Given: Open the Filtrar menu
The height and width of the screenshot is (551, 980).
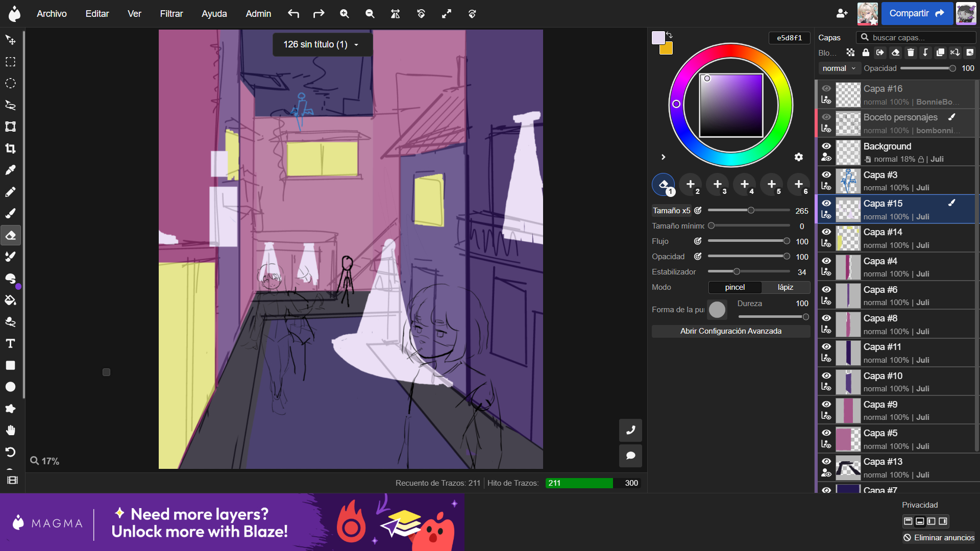Looking at the screenshot, I should (x=171, y=14).
